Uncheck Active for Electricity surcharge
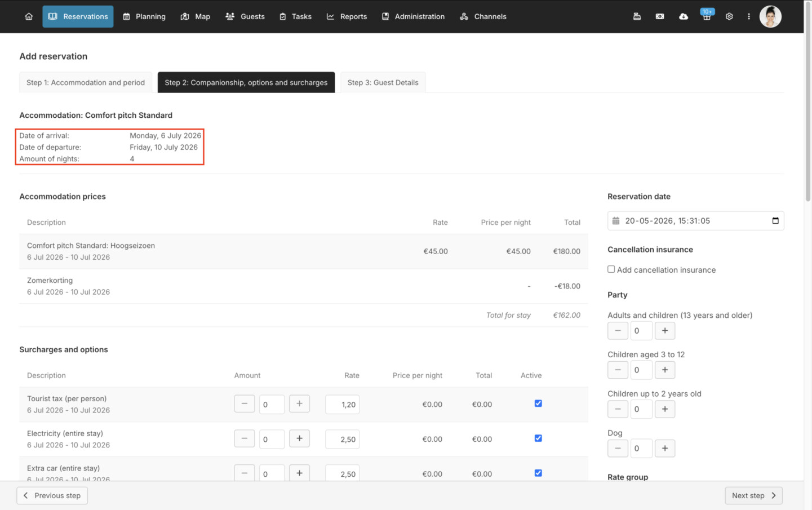The image size is (812, 510). point(538,438)
